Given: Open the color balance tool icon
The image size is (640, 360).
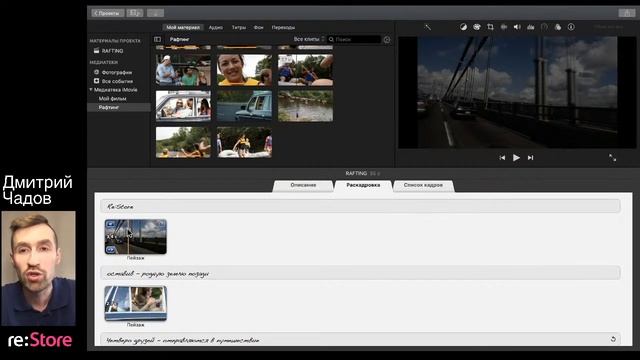Looking at the screenshot, I should [x=463, y=27].
